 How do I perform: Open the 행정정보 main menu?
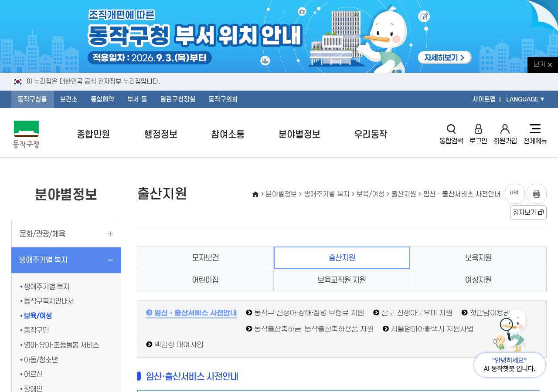tap(161, 134)
